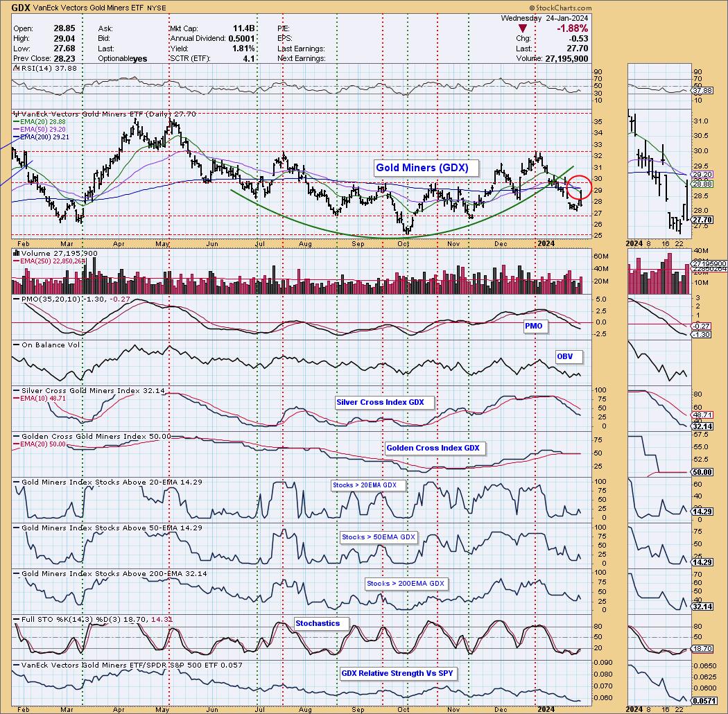Click the volume bars icon beside the Volume legend
The image size is (728, 714).
(x=17, y=254)
